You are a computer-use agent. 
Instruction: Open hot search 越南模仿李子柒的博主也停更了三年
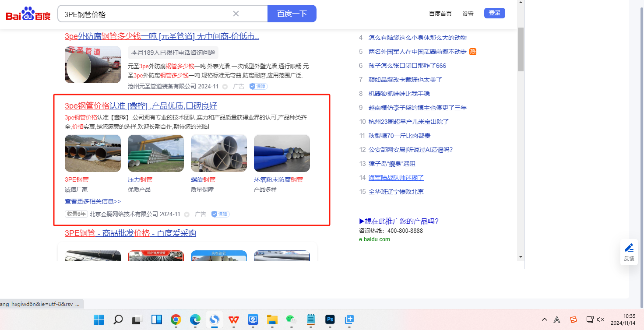pos(418,108)
